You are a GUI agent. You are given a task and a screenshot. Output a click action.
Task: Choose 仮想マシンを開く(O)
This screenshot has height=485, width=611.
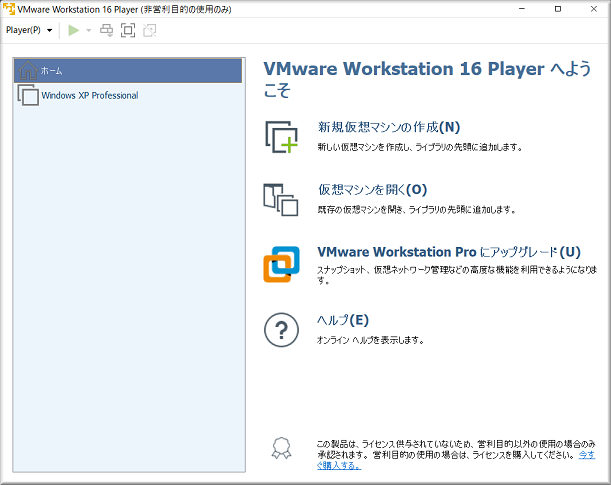(373, 190)
